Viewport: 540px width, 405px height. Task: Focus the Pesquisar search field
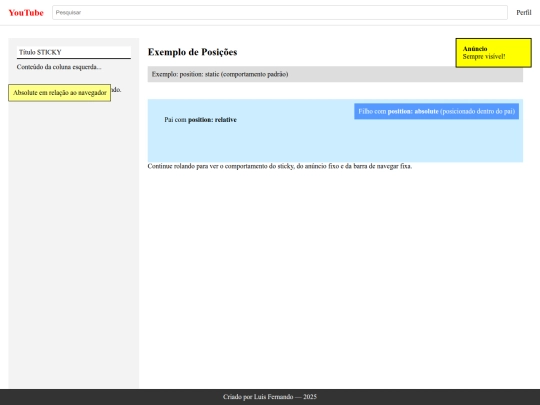(x=280, y=12)
